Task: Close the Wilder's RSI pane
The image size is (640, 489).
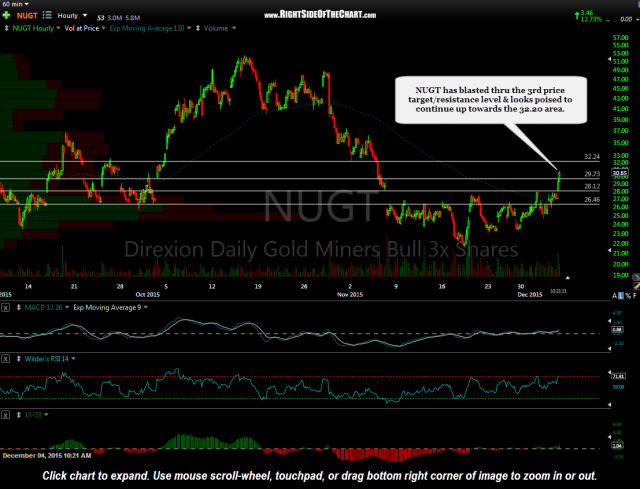Action: pyautogui.click(x=5, y=359)
